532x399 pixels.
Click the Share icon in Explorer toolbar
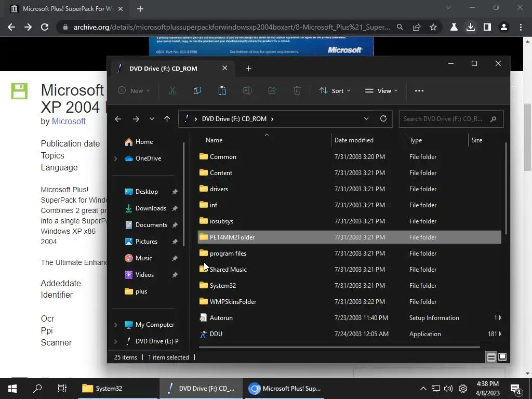pyautogui.click(x=272, y=90)
